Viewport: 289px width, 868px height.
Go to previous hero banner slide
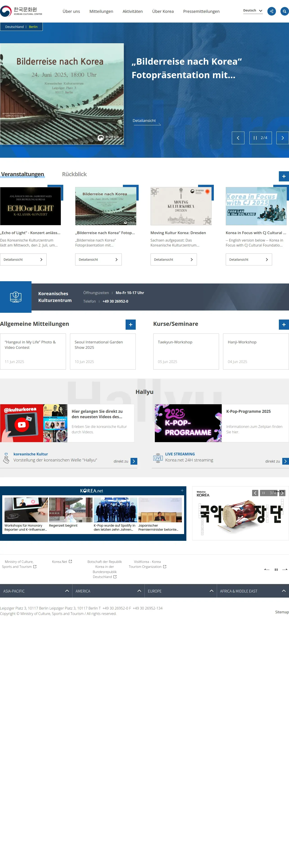[238, 138]
